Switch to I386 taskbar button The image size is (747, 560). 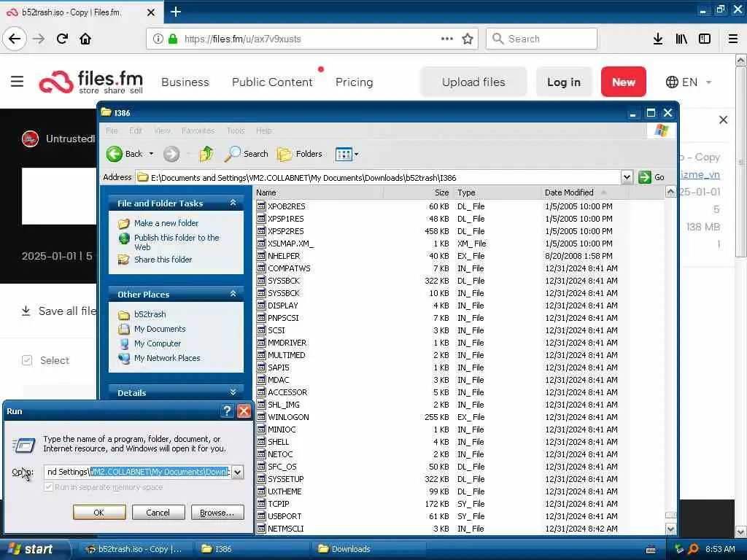click(252, 549)
